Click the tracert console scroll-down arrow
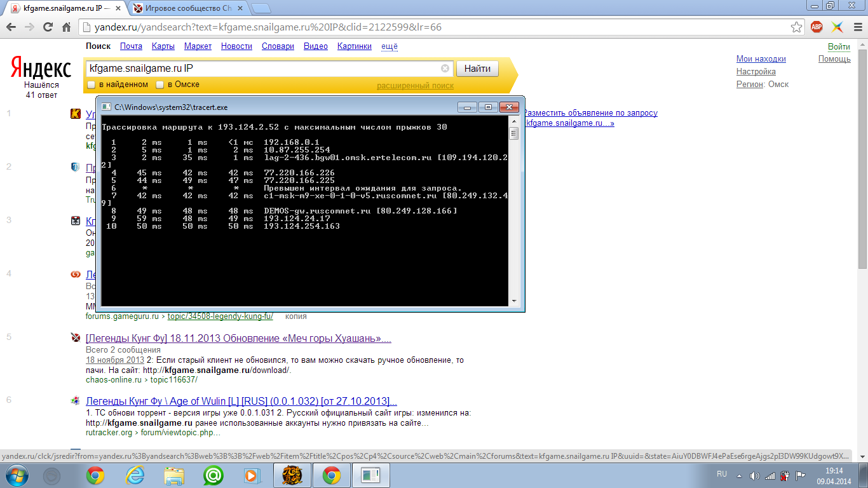 point(513,301)
